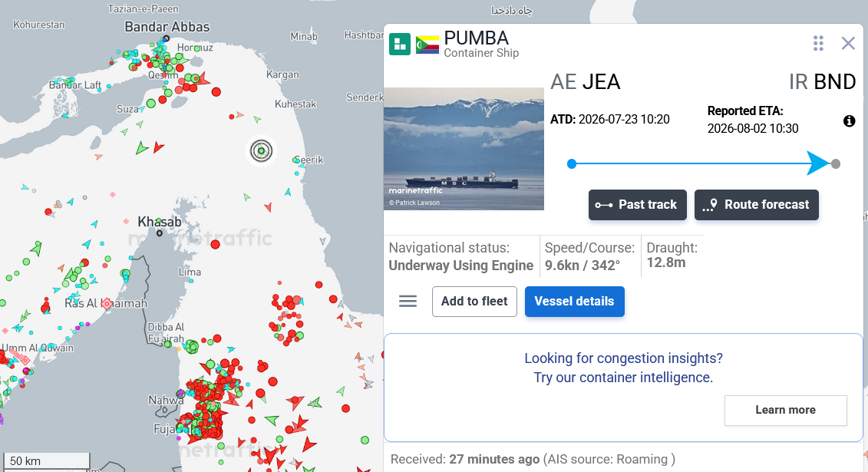Image resolution: width=868 pixels, height=472 pixels.
Task: Show the Route forecast
Action: 756,205
